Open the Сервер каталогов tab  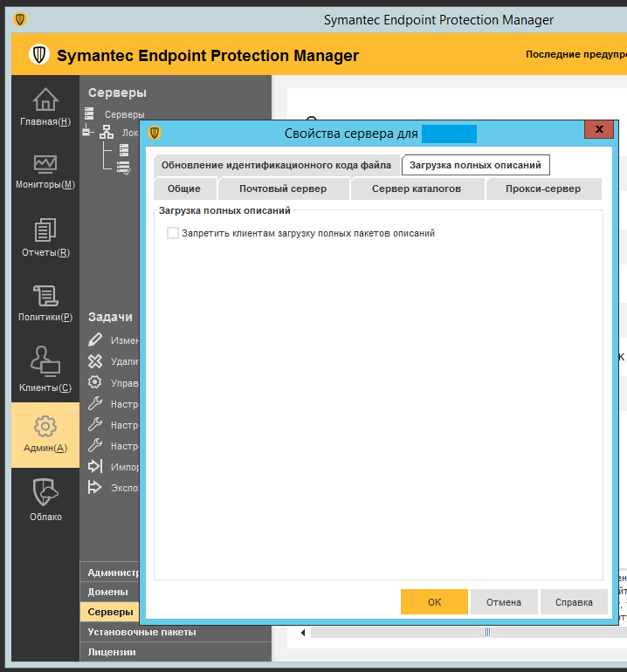click(417, 189)
